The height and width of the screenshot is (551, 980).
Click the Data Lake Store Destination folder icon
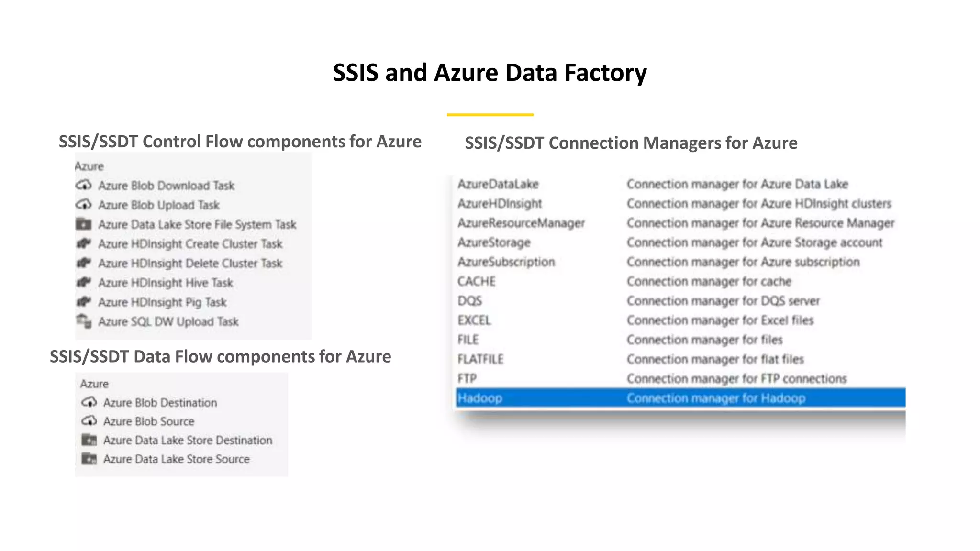click(x=89, y=440)
